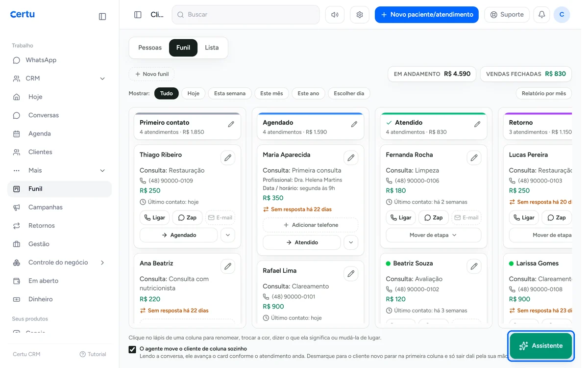Image resolution: width=588 pixels, height=368 pixels.
Task: Choose Escolher dia filter
Action: click(349, 93)
